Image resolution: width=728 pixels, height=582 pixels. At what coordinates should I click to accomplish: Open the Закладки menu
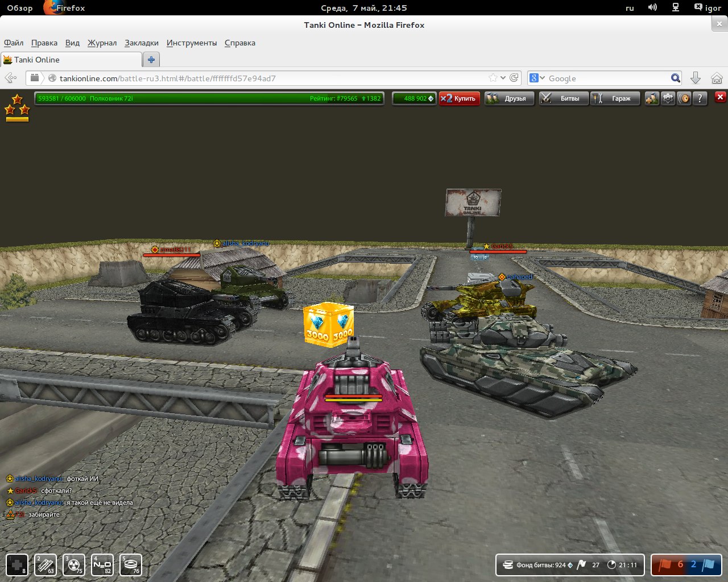pyautogui.click(x=142, y=43)
